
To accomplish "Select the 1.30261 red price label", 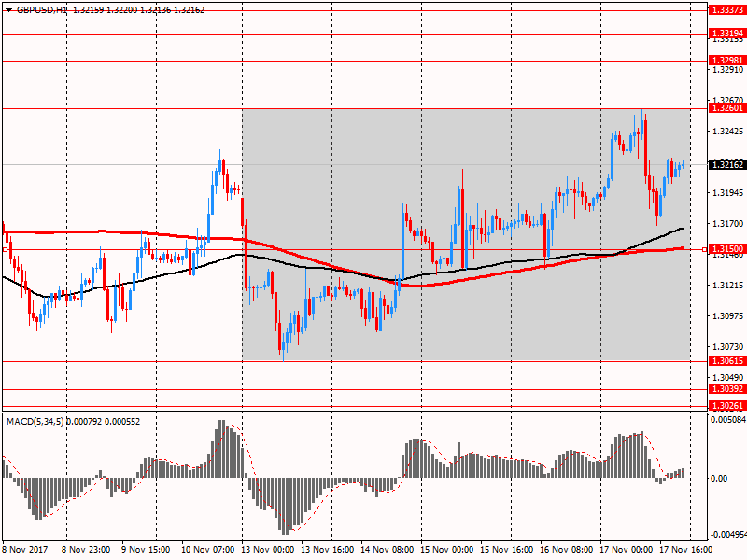I will pyautogui.click(x=727, y=406).
